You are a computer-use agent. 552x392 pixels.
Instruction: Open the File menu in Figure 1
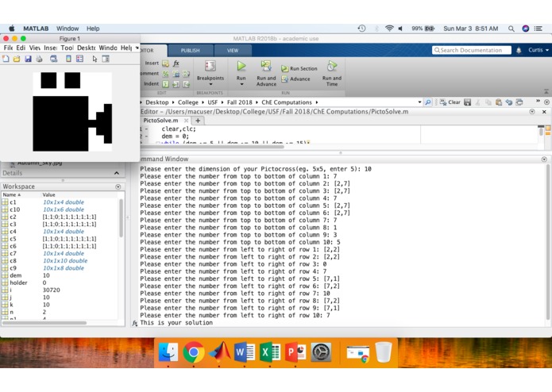pyautogui.click(x=8, y=48)
